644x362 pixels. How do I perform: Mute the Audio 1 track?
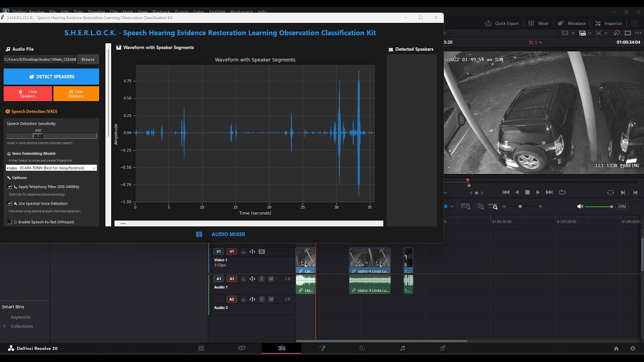[x=271, y=279]
